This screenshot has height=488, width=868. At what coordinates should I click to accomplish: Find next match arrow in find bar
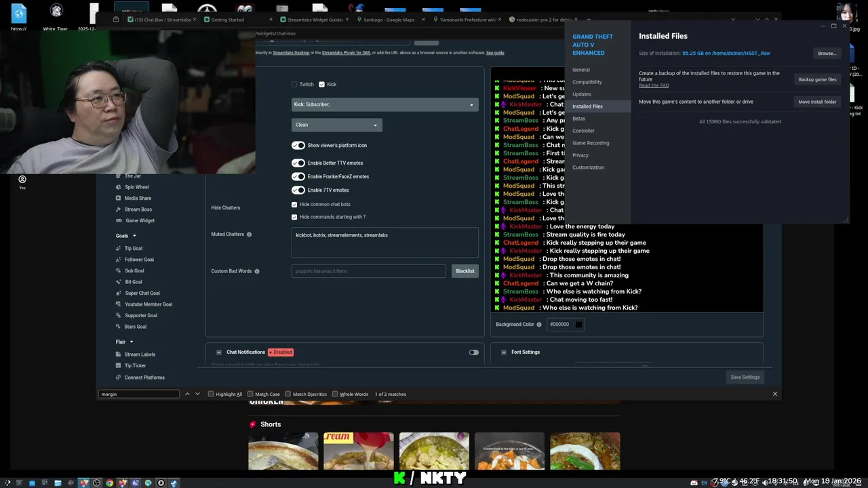197,394
